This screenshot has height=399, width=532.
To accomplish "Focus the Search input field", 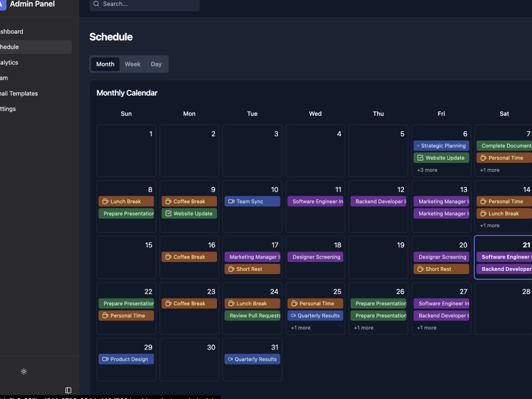I will [x=145, y=4].
